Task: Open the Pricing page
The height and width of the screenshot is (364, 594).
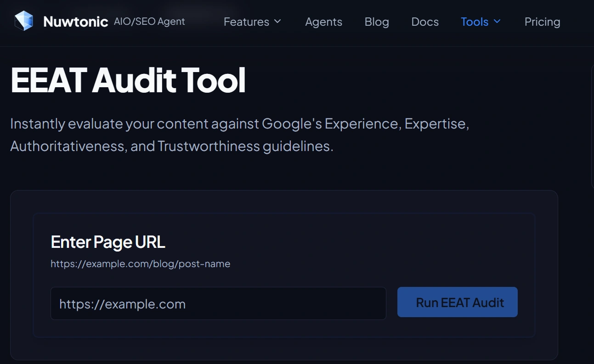Action: coord(542,22)
